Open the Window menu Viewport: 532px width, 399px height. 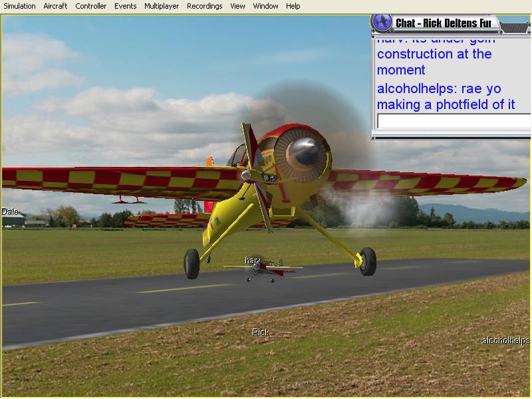click(265, 6)
